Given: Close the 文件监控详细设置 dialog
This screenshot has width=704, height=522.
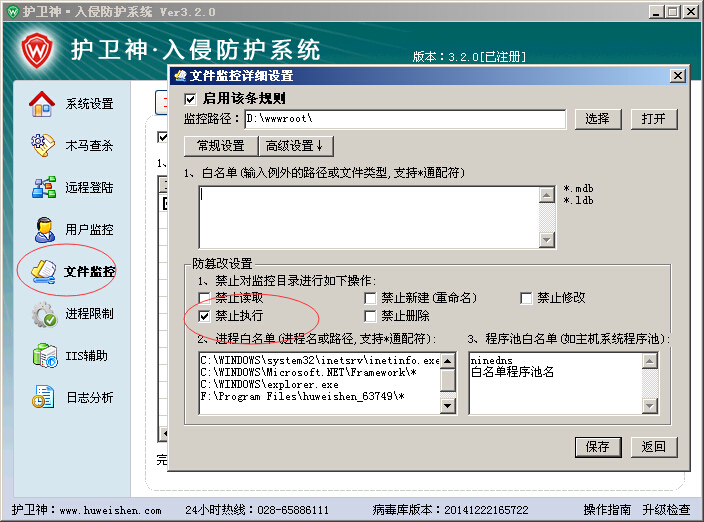Looking at the screenshot, I should pos(678,76).
